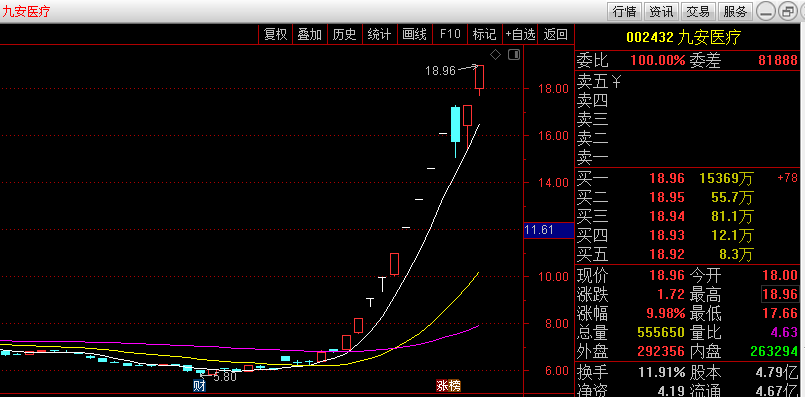Click the diamond icon above the chart
The width and height of the screenshot is (805, 397).
495,54
